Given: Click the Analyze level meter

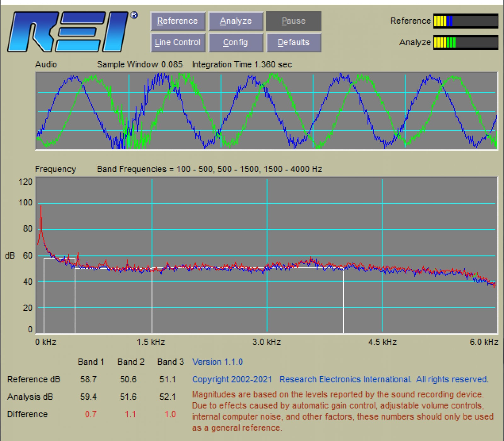Looking at the screenshot, I should pyautogui.click(x=466, y=43).
